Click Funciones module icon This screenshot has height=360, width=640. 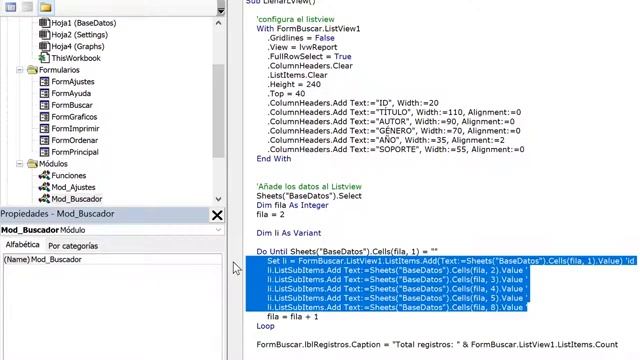(x=44, y=176)
